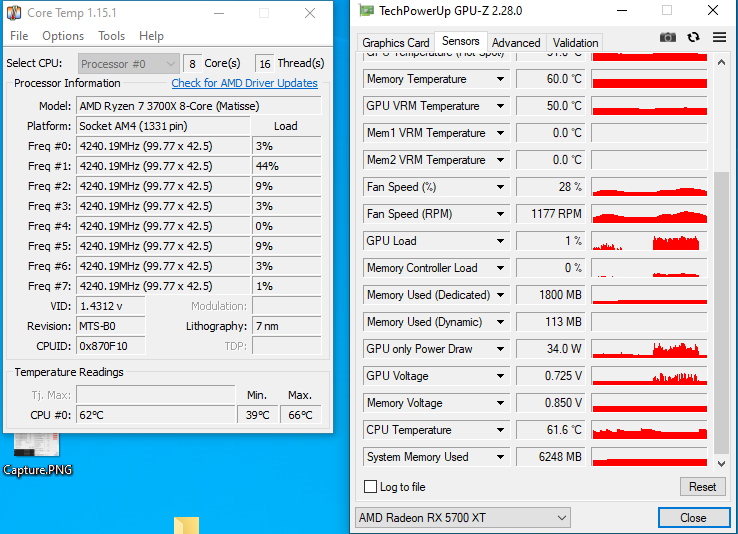The height and width of the screenshot is (534, 738).
Task: Select the Sensors tab
Action: 460,41
